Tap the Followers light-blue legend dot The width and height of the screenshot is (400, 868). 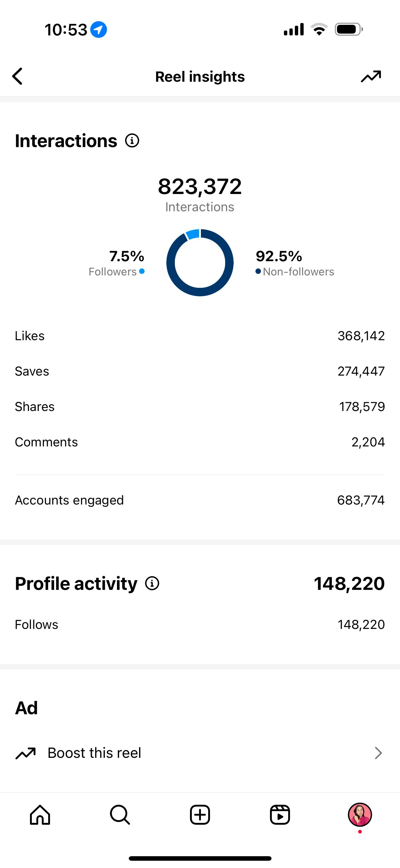click(x=142, y=271)
